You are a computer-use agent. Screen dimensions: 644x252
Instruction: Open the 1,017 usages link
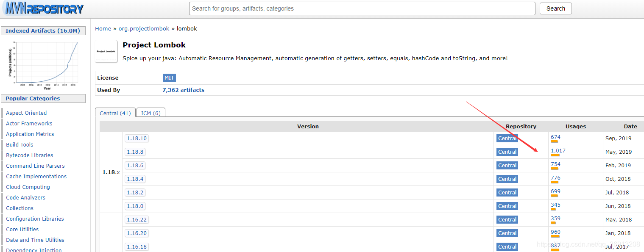click(x=558, y=150)
